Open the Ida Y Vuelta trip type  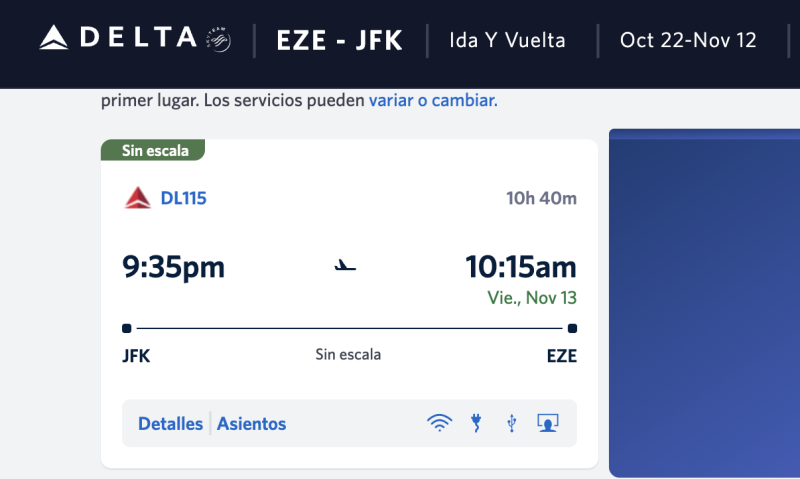coord(508,40)
